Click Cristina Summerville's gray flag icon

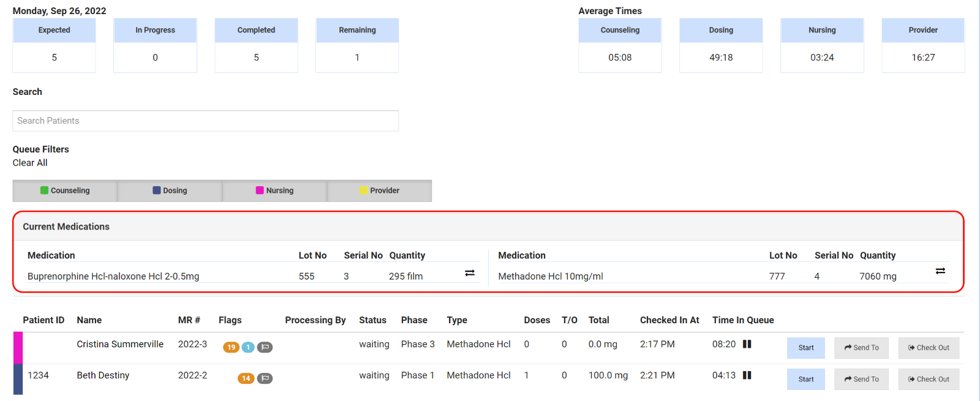[265, 347]
